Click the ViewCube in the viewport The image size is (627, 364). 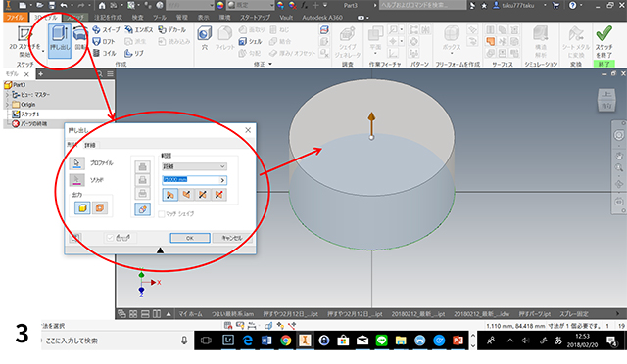pos(606,100)
